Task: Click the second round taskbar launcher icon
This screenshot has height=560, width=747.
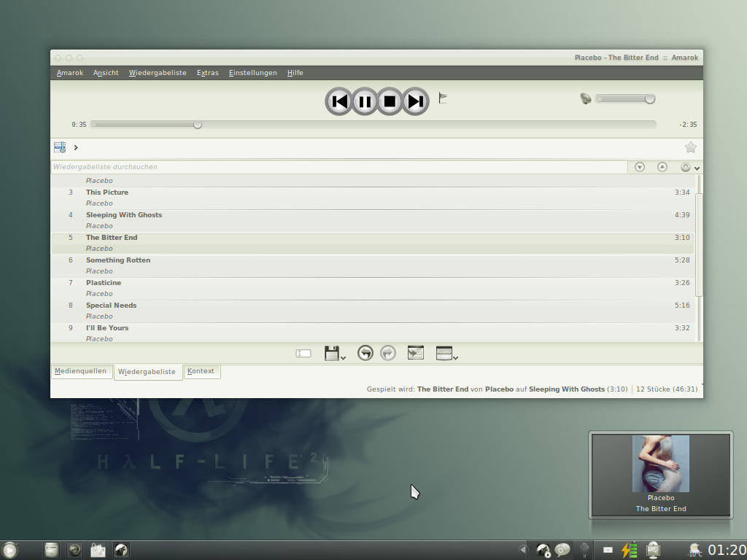Action: (x=74, y=550)
